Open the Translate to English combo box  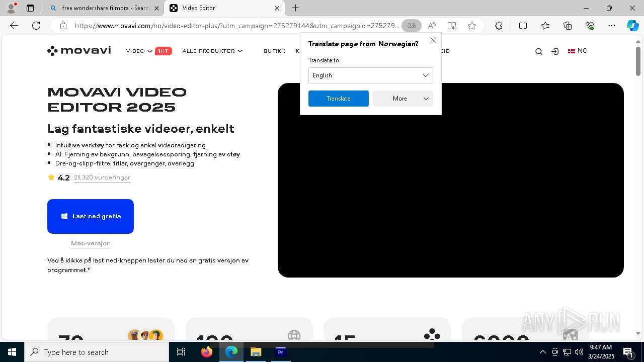coord(371,75)
